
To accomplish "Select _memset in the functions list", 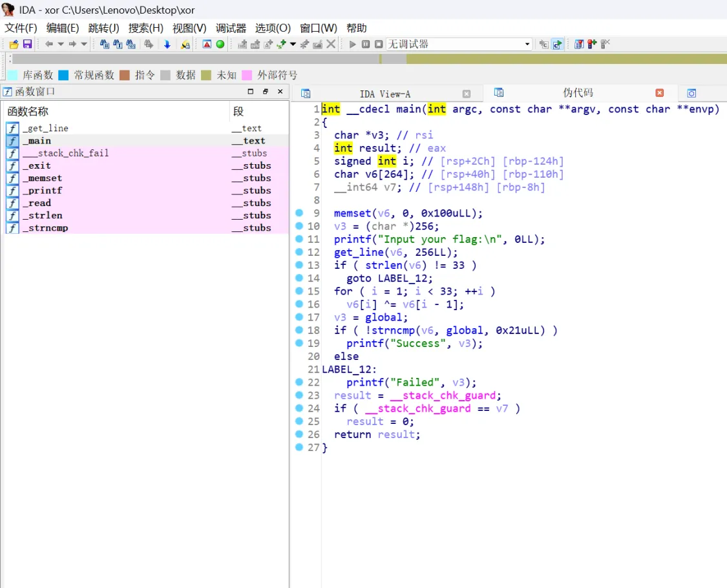I will click(146, 178).
